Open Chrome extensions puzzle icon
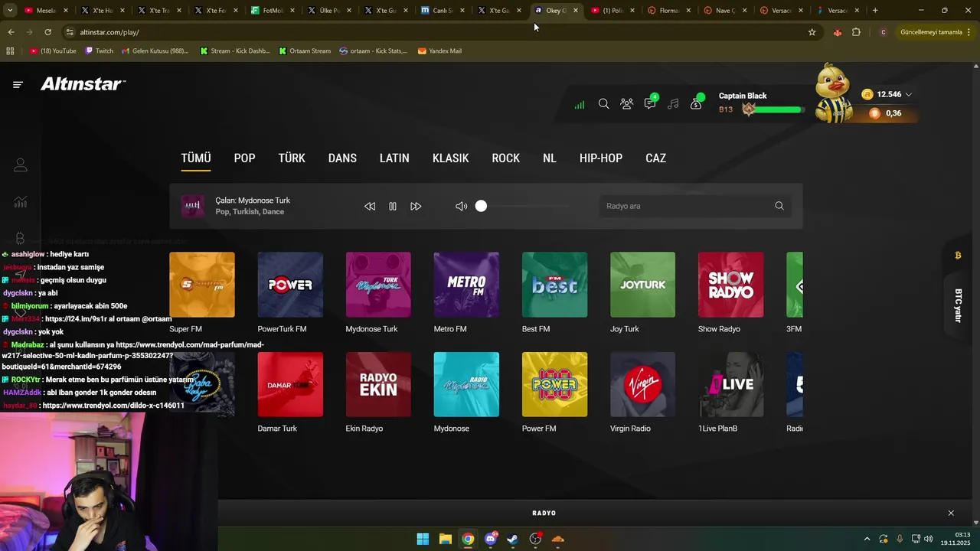 coord(856,32)
